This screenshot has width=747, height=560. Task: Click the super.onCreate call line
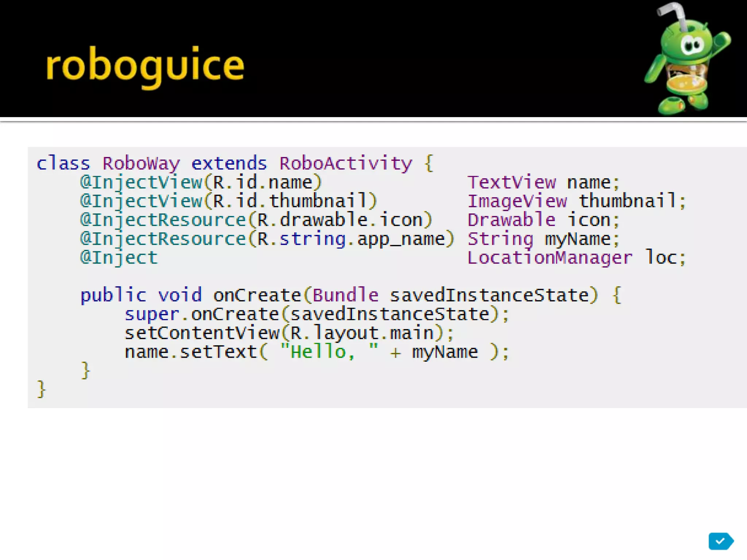tap(317, 314)
